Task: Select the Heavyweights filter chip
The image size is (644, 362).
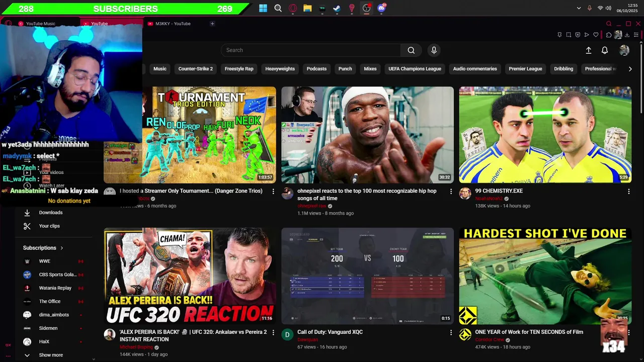Action: point(280,69)
